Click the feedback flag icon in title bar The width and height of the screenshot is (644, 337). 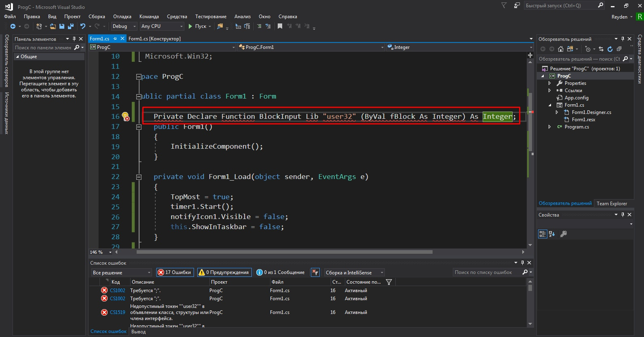point(517,6)
